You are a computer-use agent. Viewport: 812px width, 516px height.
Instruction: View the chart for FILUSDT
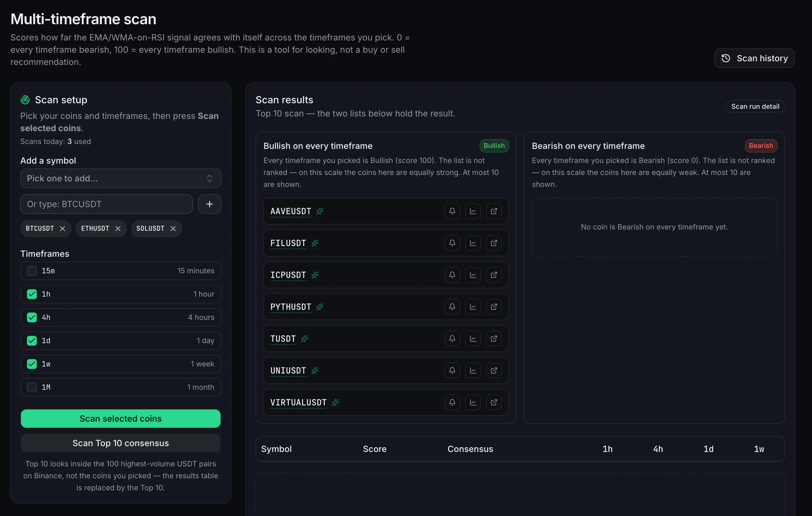coord(473,243)
